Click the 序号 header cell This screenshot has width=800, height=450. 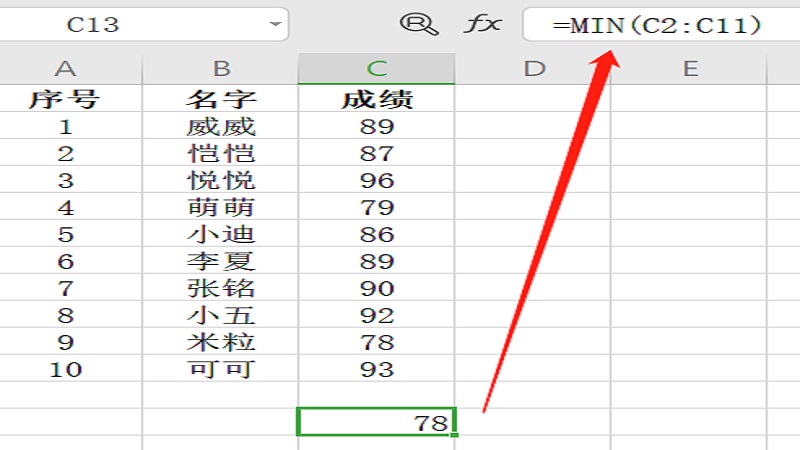coord(66,99)
